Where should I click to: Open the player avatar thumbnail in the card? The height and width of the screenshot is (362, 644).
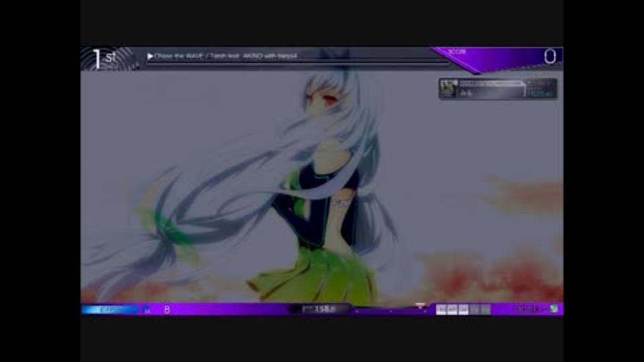(x=449, y=88)
